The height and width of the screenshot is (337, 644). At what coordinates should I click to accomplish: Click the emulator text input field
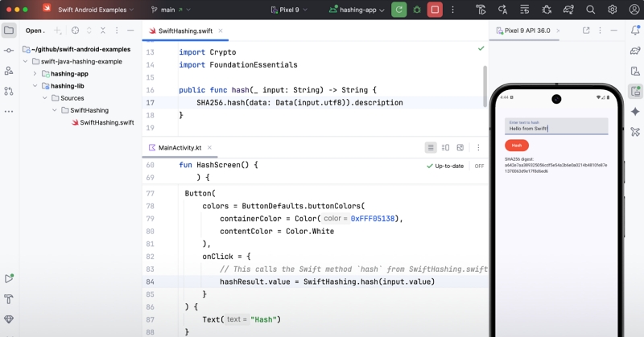[x=557, y=127]
